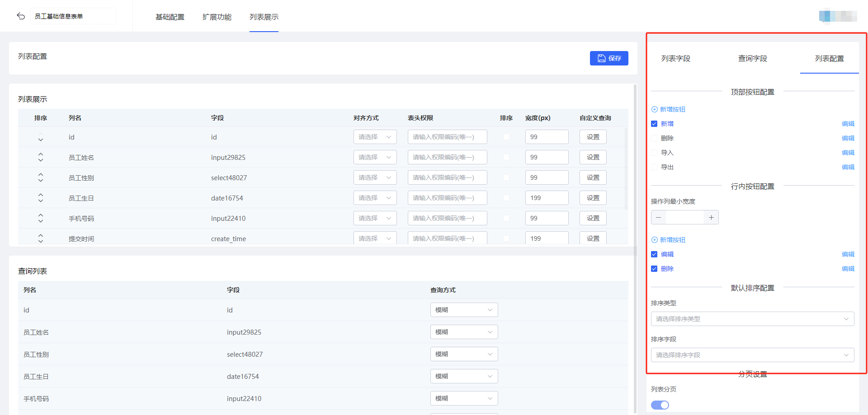This screenshot has height=415, width=868.
Task: Open 排序类型 dropdown
Action: pyautogui.click(x=752, y=319)
